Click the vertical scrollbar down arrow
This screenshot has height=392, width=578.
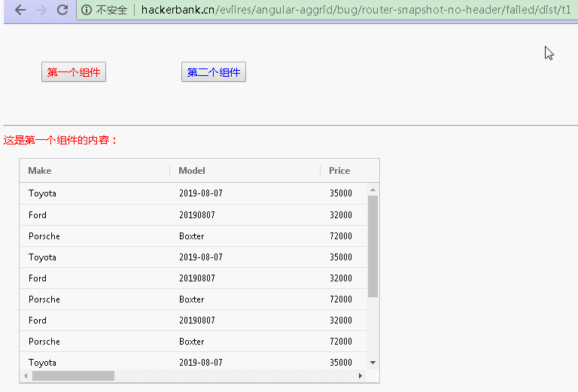(373, 363)
